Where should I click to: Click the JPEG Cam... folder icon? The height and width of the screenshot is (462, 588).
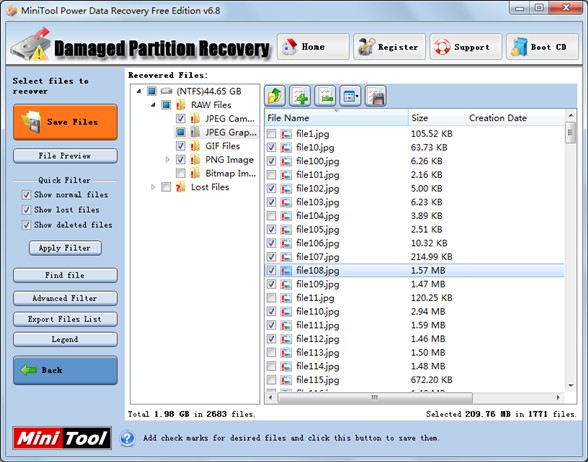coord(195,118)
